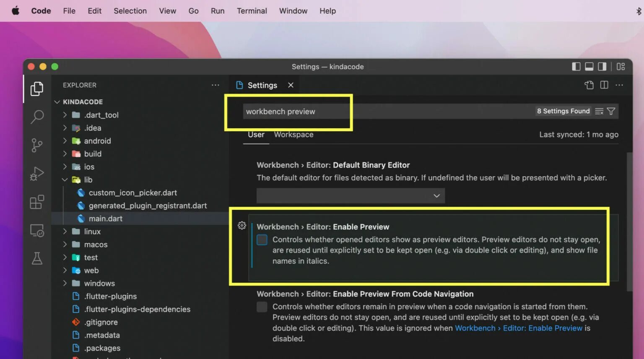Toggle the secondary side bar layout icon
The image size is (644, 359).
[x=602, y=66]
